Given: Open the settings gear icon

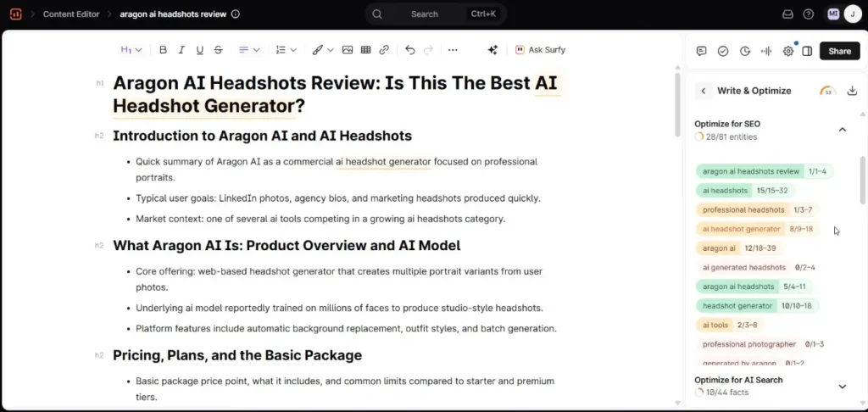Looking at the screenshot, I should pos(788,51).
